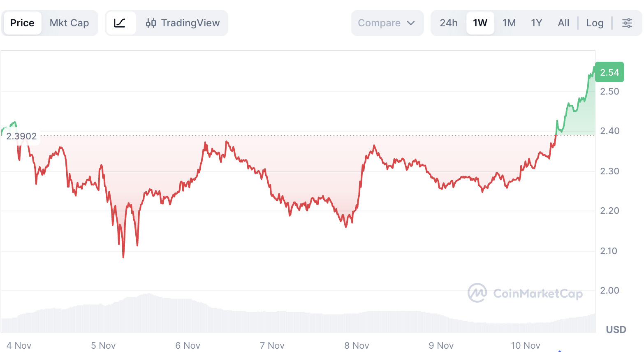Select the 1Y time range
Image resolution: width=644 pixels, height=352 pixels.
point(537,23)
